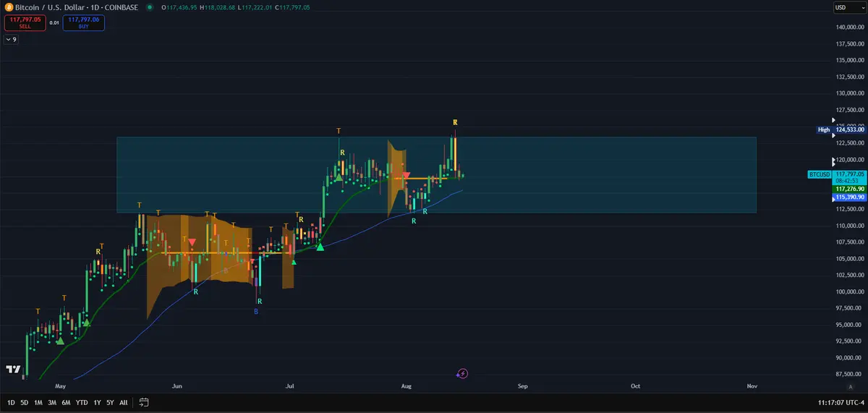Click the 140,000.00 price axis label
868x413 pixels.
[x=848, y=27]
